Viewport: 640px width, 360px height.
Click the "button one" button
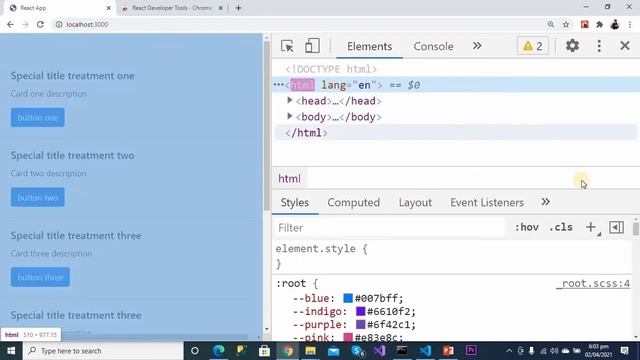pos(38,118)
